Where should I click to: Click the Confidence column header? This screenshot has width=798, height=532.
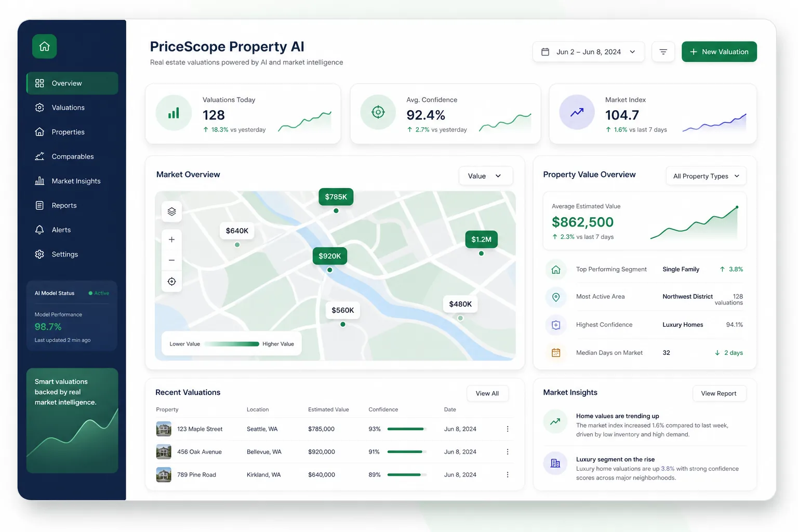(x=383, y=410)
